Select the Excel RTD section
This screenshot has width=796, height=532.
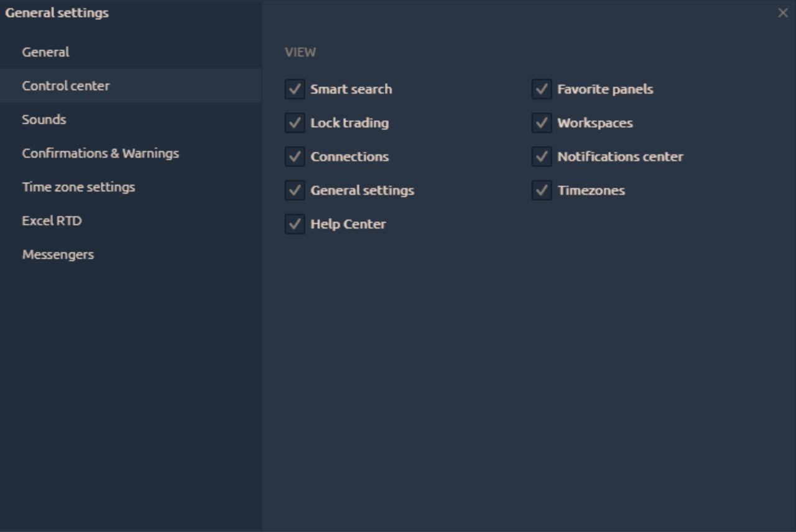click(x=52, y=221)
